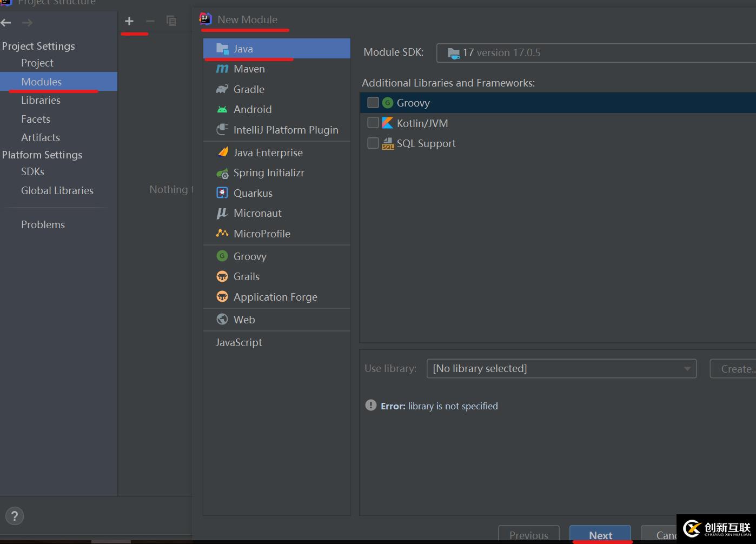756x544 pixels.
Task: Select the Web globe icon
Action: tap(222, 319)
